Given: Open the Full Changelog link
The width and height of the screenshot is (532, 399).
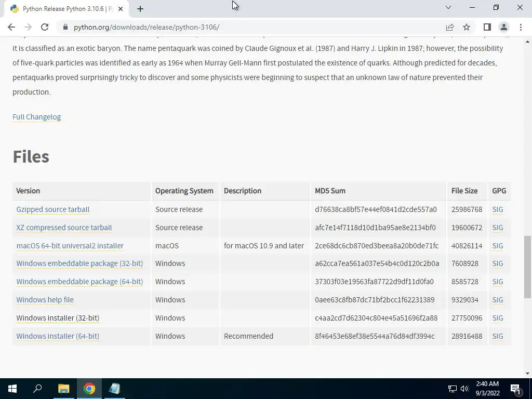Looking at the screenshot, I should point(37,117).
